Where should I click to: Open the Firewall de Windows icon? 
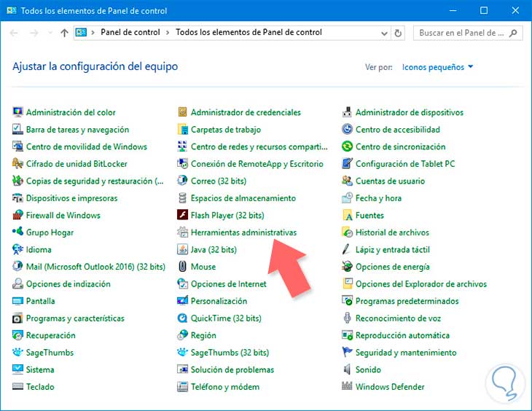[17, 215]
